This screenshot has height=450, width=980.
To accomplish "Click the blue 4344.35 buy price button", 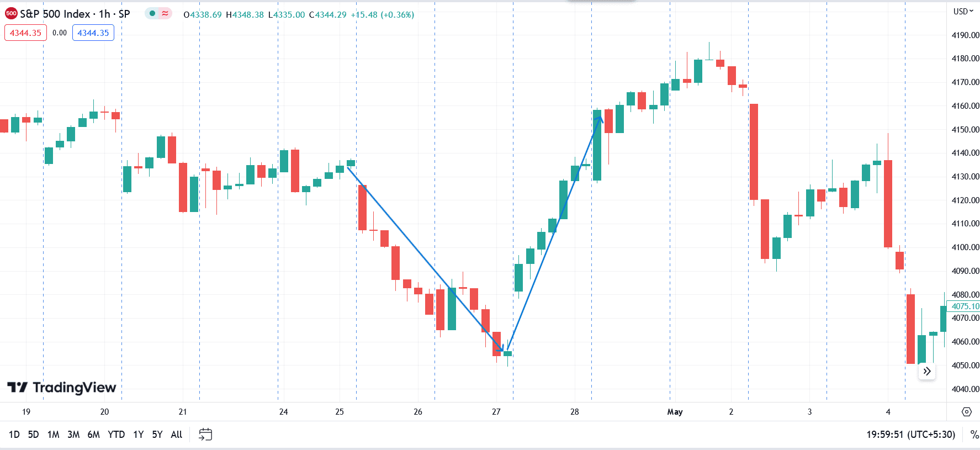I will click(x=93, y=33).
